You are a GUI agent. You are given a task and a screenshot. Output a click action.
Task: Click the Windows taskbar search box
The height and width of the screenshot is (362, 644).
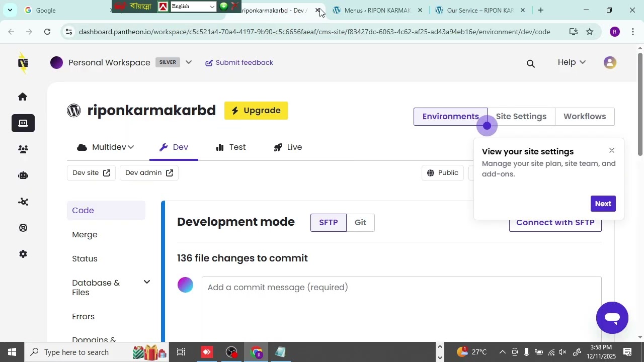tap(96, 352)
